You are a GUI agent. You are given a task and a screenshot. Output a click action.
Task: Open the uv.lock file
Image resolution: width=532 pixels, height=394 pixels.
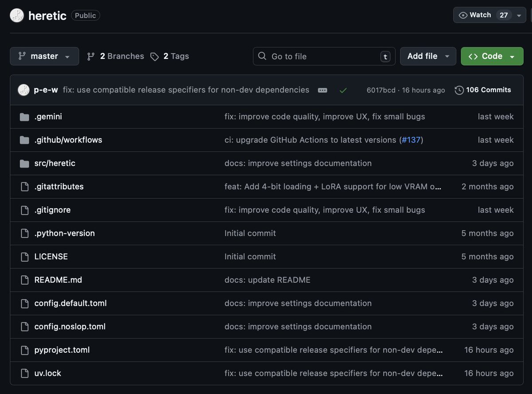pos(48,373)
